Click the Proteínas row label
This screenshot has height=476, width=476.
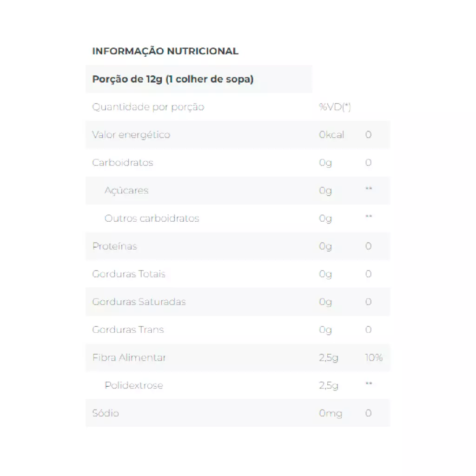[114, 246]
